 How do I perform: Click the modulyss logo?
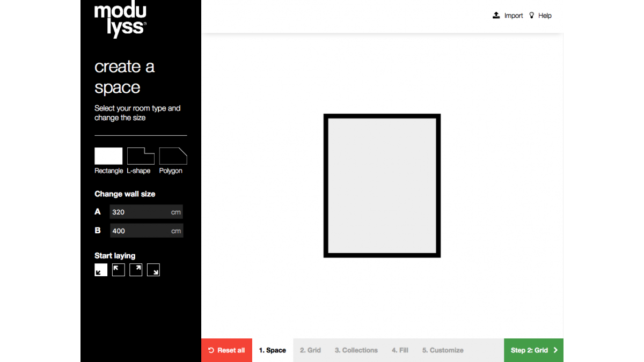point(120,20)
